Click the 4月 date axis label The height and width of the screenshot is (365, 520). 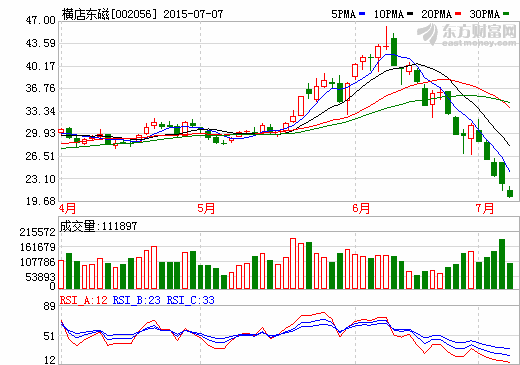point(67,208)
